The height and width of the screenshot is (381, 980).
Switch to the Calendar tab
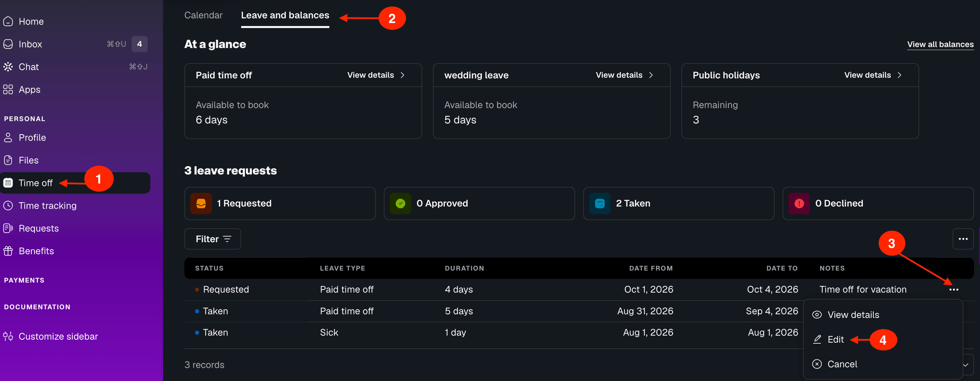[x=203, y=15]
